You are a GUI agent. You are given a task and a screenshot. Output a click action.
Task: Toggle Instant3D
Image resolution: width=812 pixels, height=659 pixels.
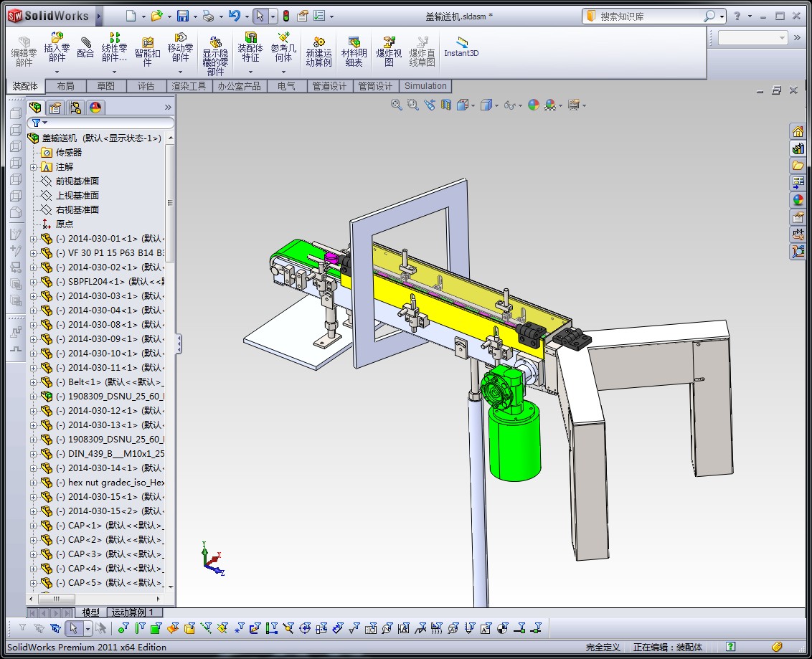(x=461, y=47)
